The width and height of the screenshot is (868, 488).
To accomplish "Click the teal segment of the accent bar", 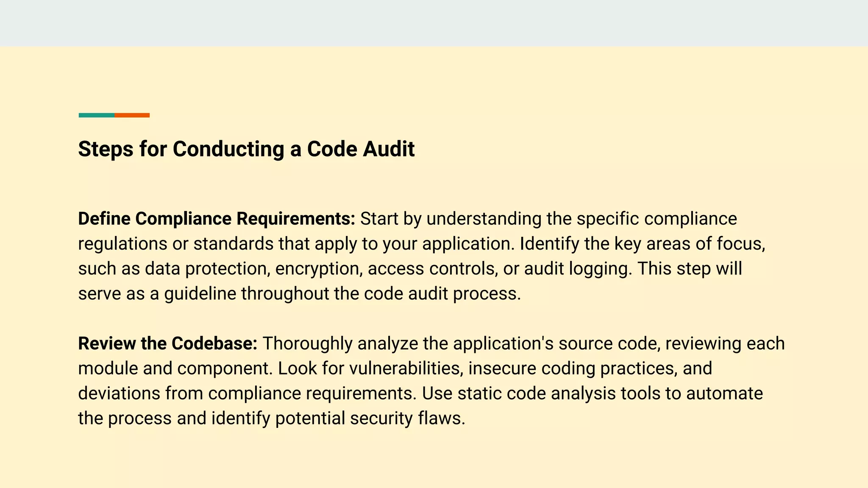I will pyautogui.click(x=96, y=115).
